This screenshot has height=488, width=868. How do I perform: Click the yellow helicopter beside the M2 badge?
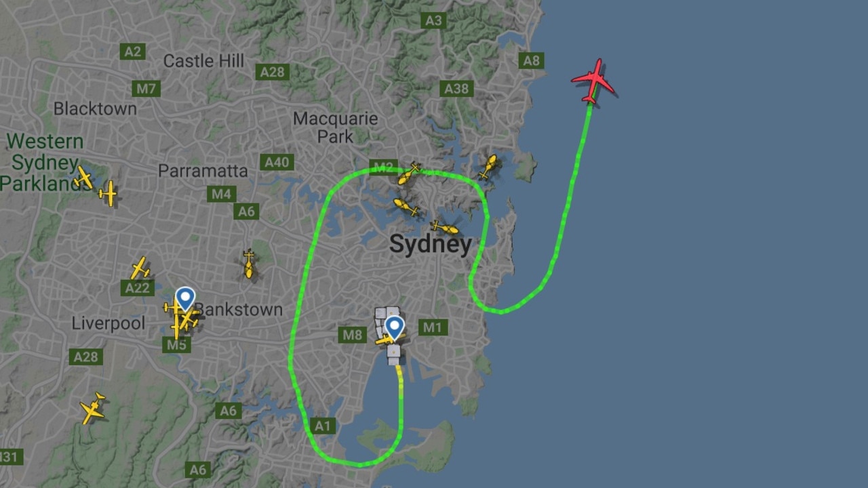(x=408, y=174)
